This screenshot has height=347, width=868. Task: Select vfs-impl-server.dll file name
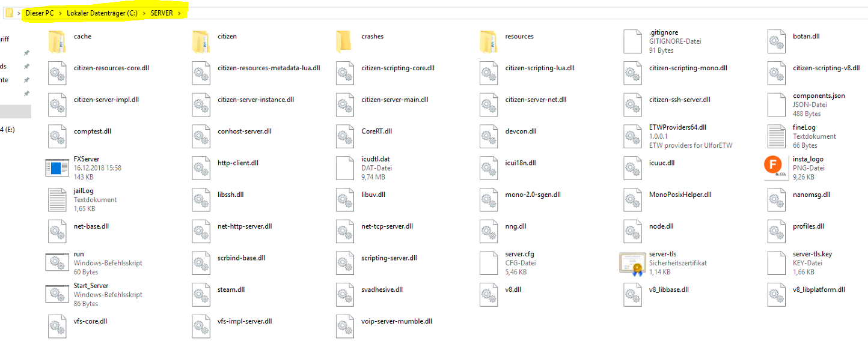[245, 321]
